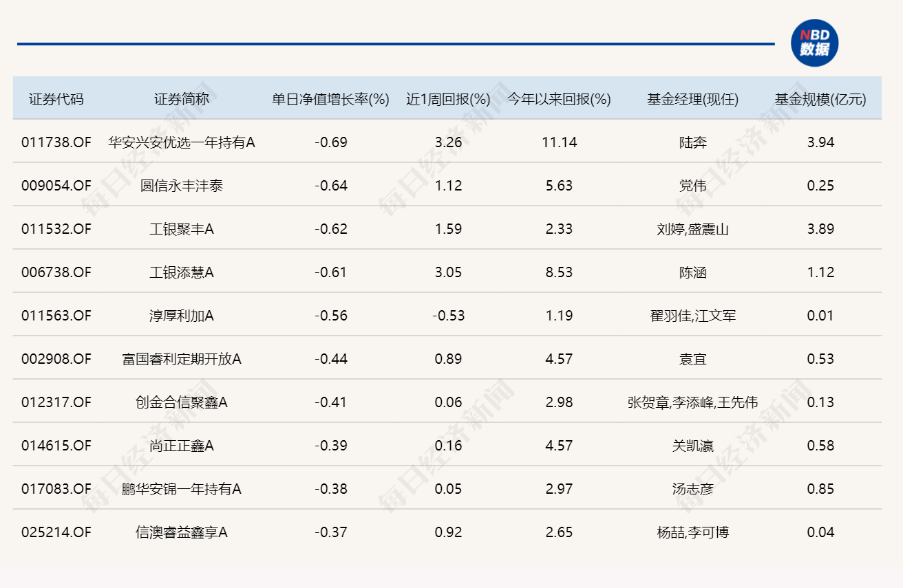Click fund name 创金合信聚鑫A

[182, 402]
